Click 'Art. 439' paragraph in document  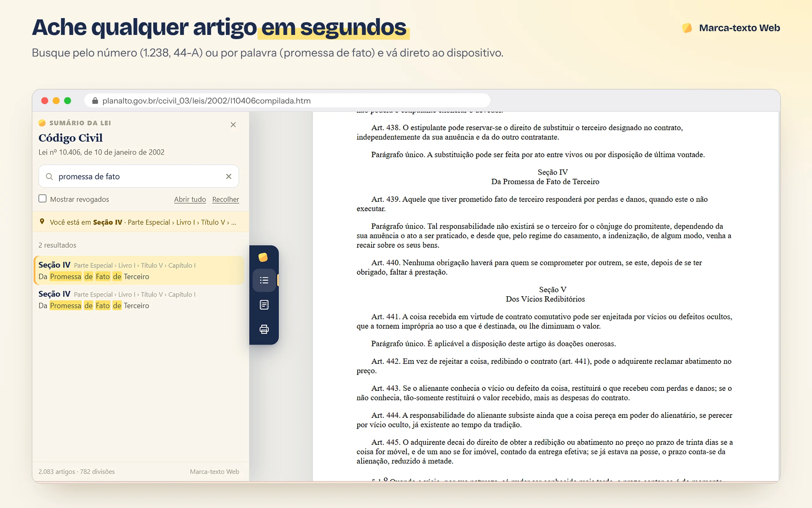[x=532, y=204]
